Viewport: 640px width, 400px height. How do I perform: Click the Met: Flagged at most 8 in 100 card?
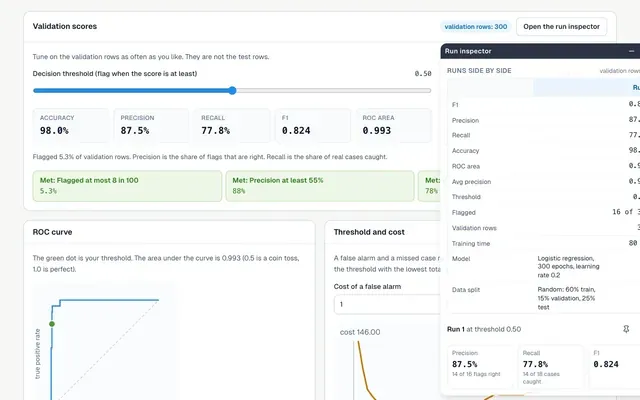(127, 186)
